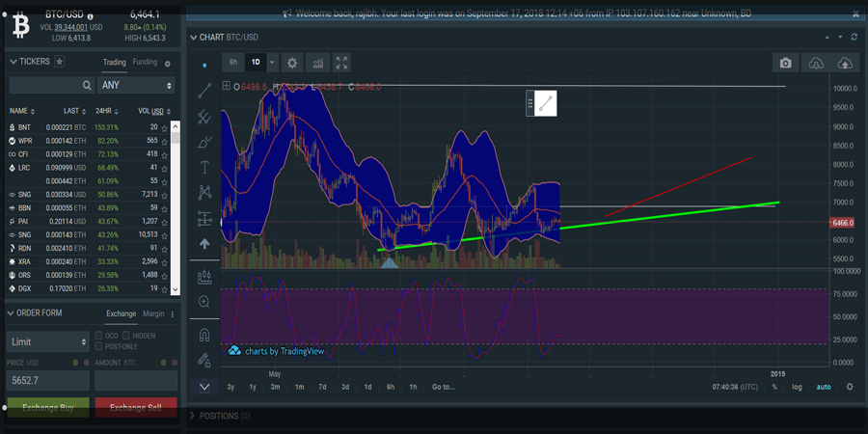Open the Go to... date picker
Viewport: 868px width, 434px height.
[x=444, y=387]
